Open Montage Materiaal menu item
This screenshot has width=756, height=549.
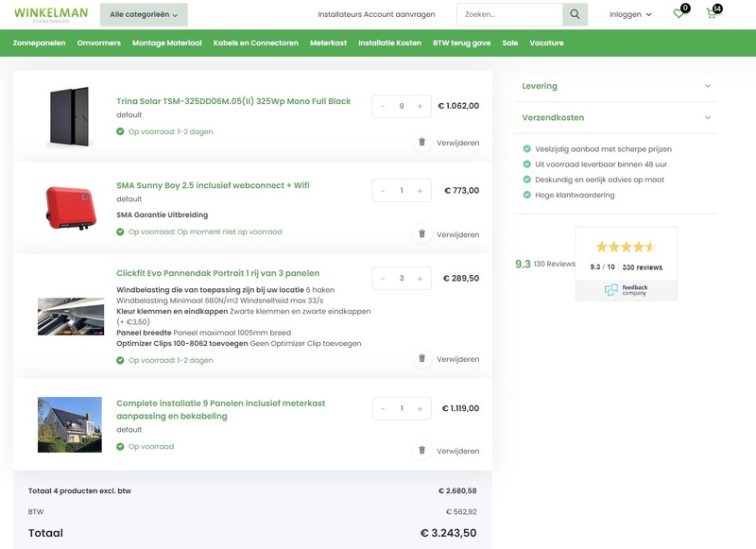[x=167, y=43]
